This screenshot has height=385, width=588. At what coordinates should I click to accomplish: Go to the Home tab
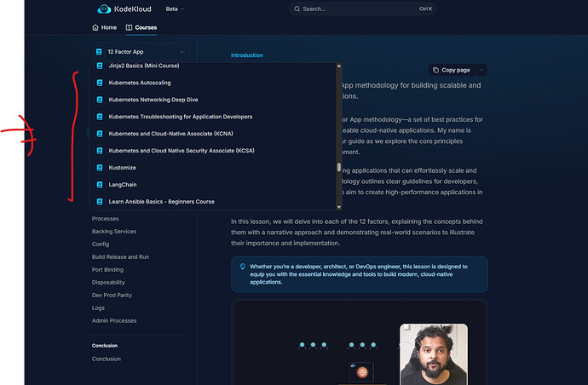105,27
